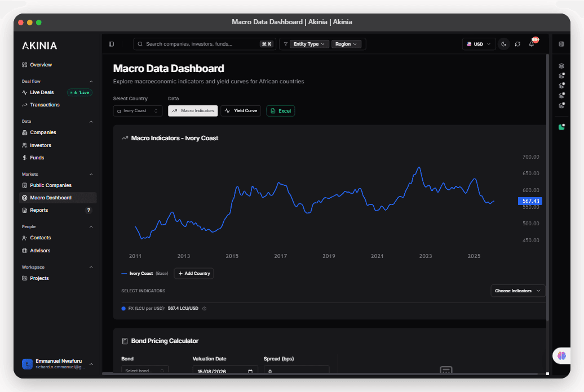Open the Ivory Coast country selector
The width and height of the screenshot is (584, 392).
tap(138, 111)
